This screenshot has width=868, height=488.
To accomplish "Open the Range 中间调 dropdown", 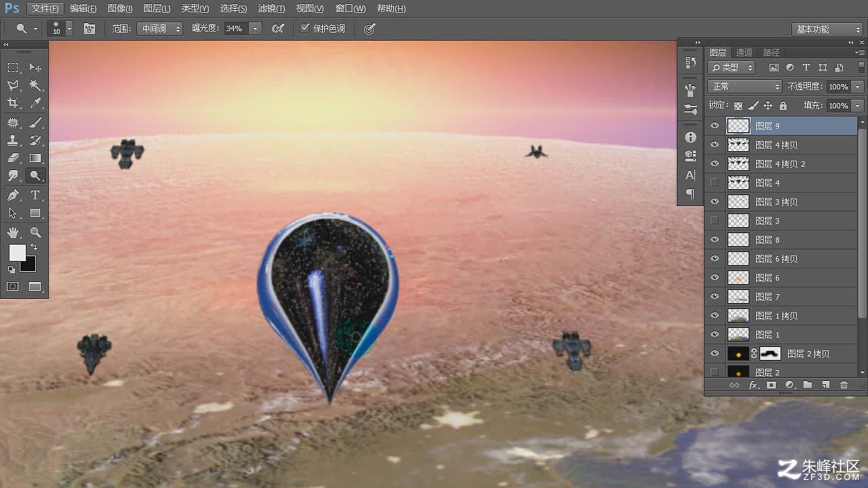I will click(159, 28).
